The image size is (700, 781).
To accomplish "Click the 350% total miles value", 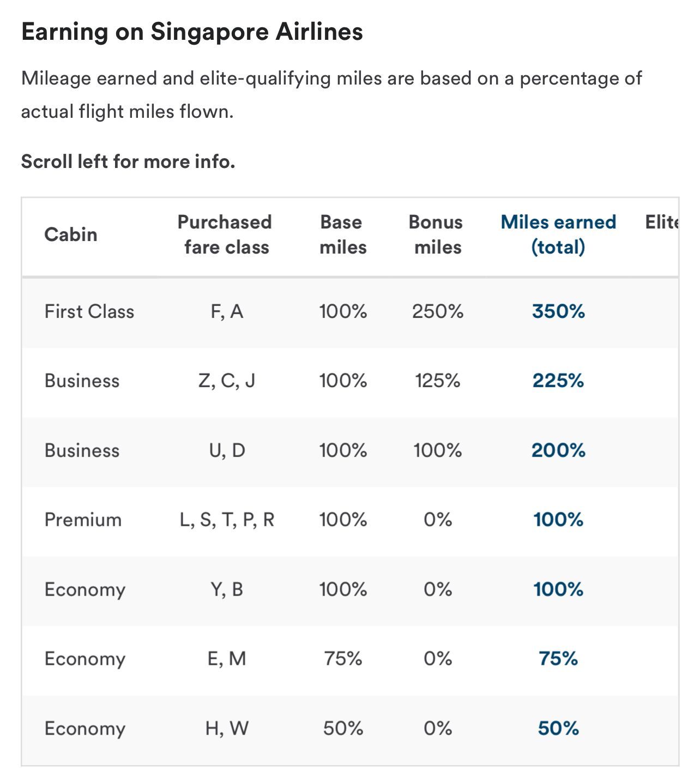I will tap(558, 311).
